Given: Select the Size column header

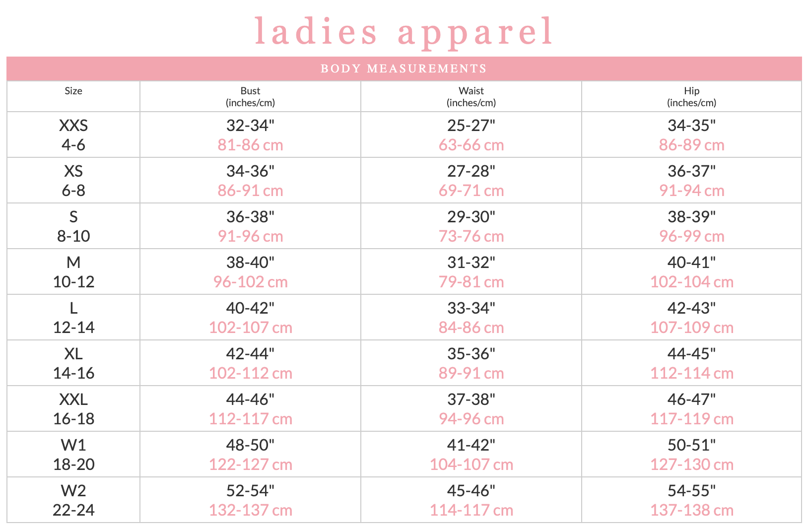Looking at the screenshot, I should pos(73,96).
